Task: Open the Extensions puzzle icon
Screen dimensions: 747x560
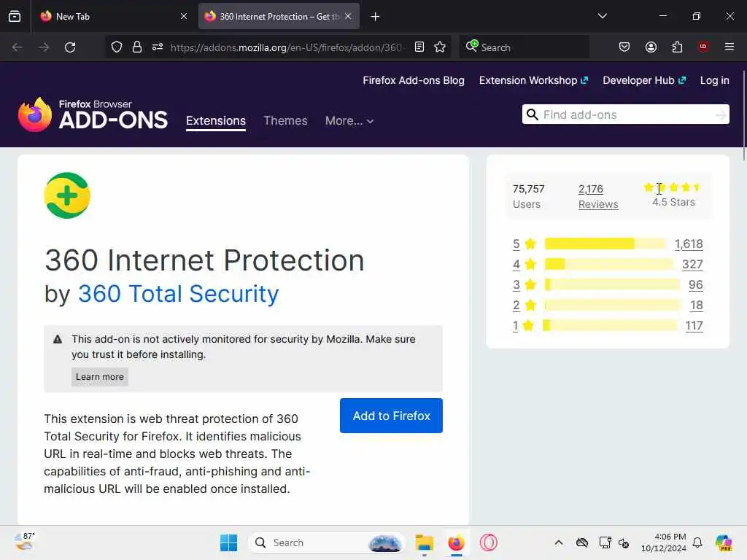Action: pos(677,47)
